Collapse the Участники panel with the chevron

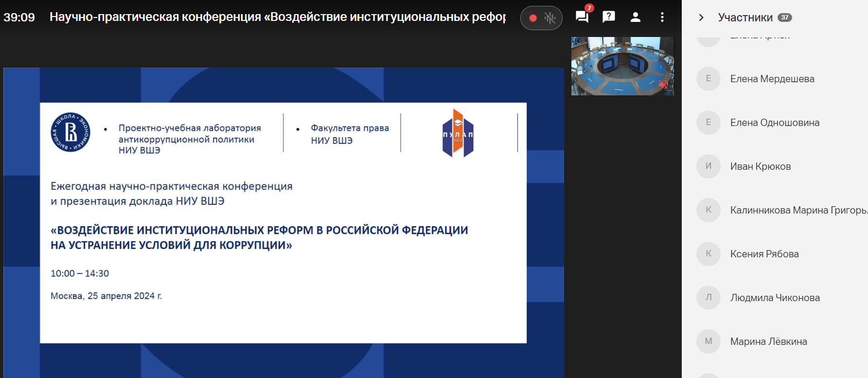click(701, 18)
